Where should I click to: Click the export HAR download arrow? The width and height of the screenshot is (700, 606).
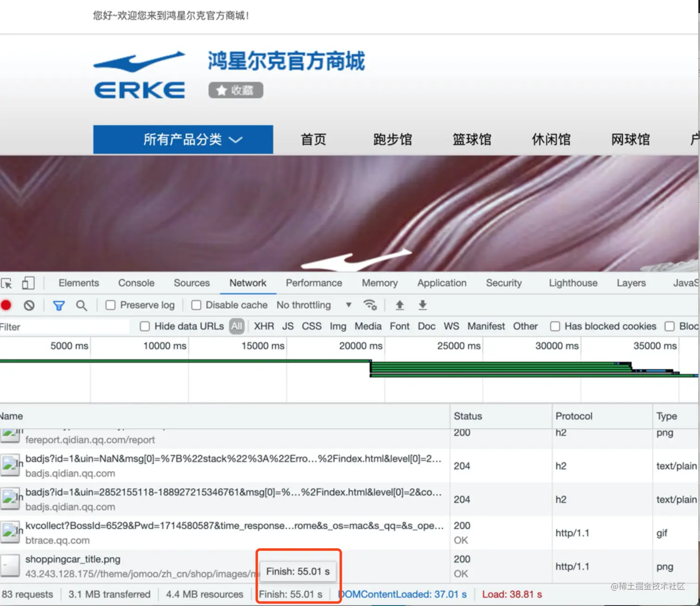coord(422,305)
